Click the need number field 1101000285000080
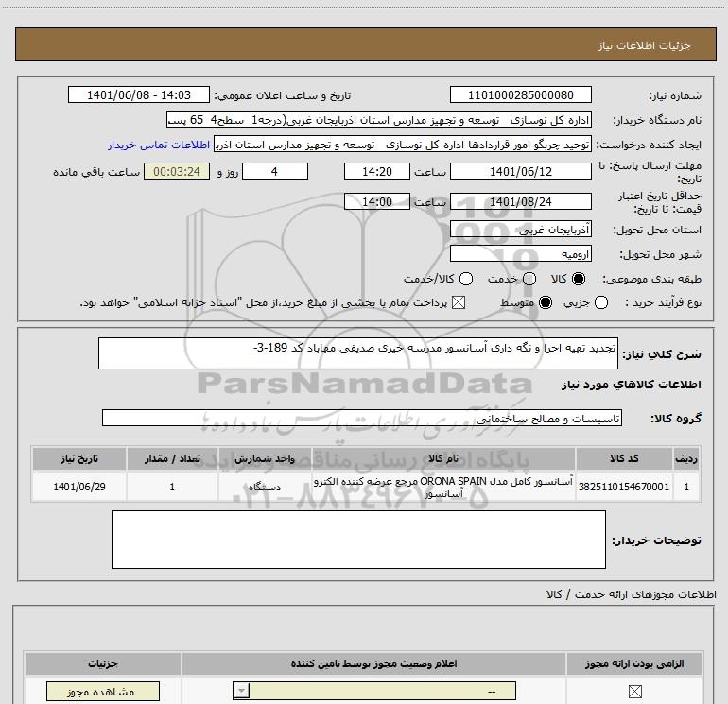This screenshot has width=728, height=704. tap(520, 95)
